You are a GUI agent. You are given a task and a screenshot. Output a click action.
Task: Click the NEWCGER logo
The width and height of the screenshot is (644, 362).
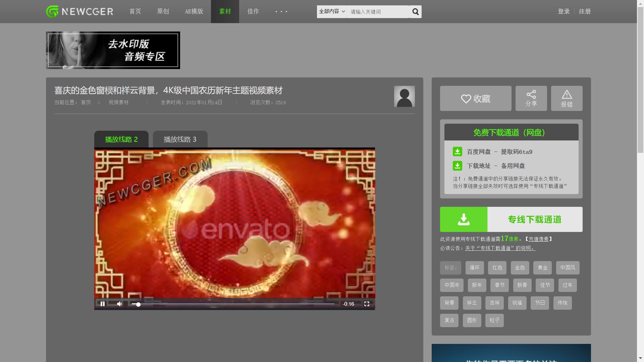pos(79,11)
